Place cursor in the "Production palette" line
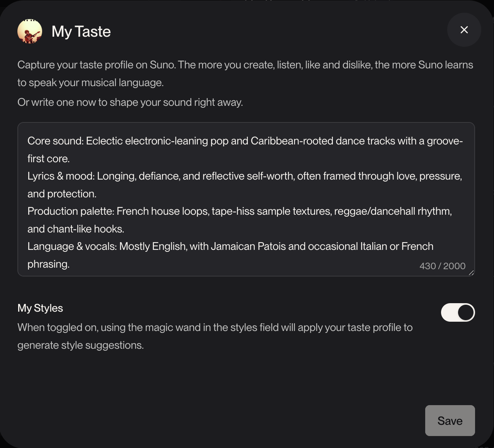The image size is (494, 448). pyautogui.click(x=239, y=211)
